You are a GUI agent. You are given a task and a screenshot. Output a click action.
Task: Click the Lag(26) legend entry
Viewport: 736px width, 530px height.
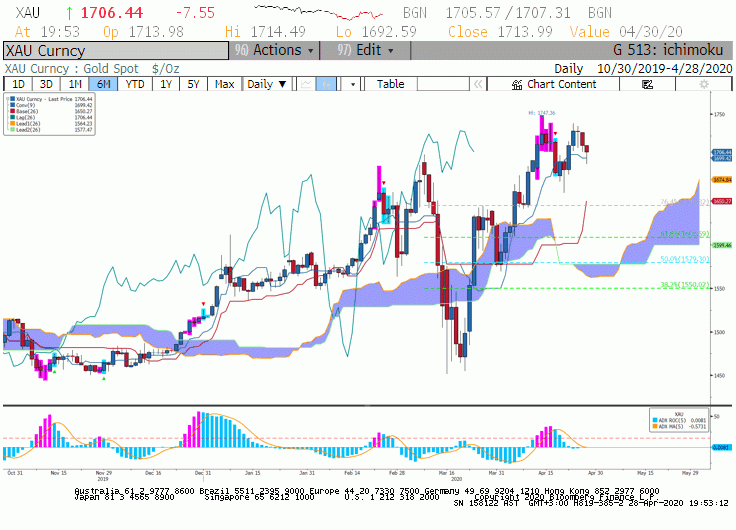click(x=51, y=117)
